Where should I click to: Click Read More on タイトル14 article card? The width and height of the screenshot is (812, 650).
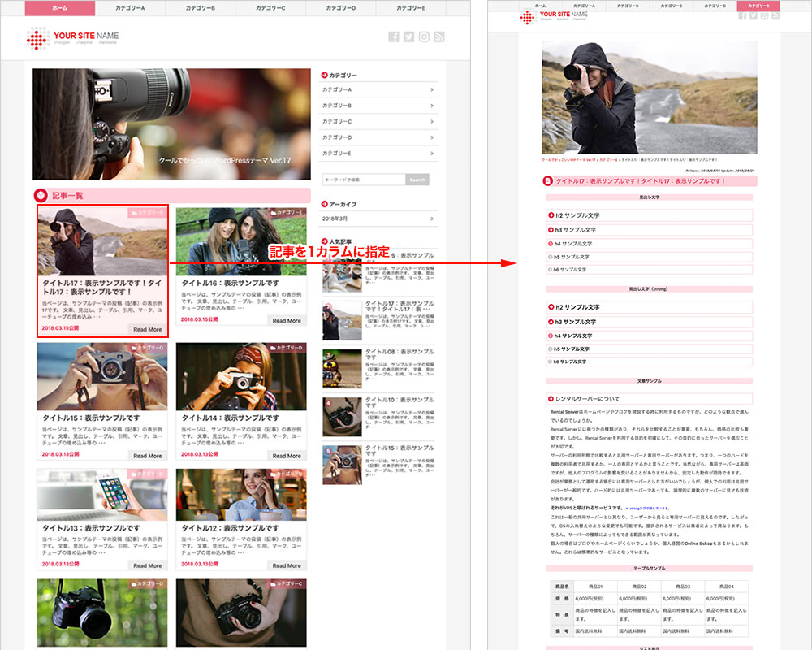pos(287,456)
